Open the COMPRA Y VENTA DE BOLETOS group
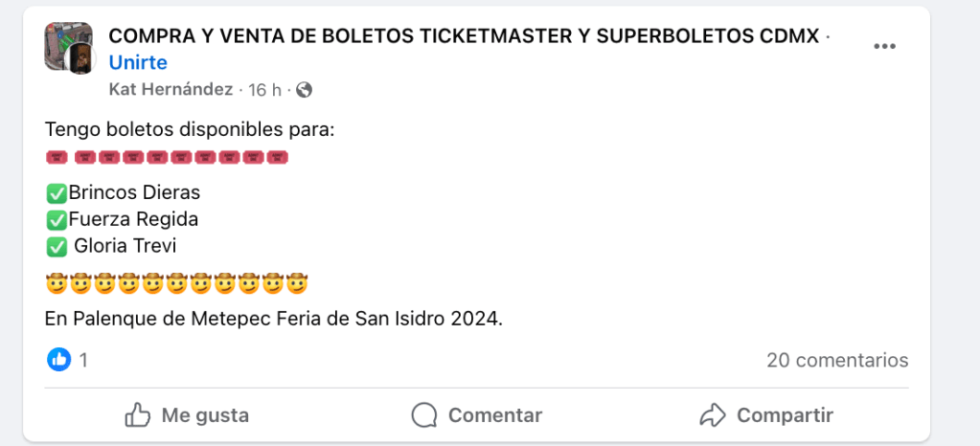The image size is (980, 446). 464,36
